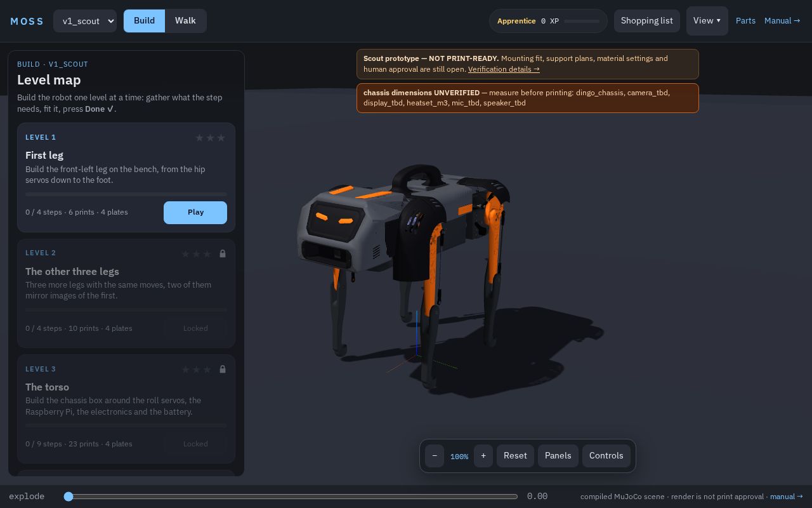This screenshot has width=812, height=508.
Task: Open the Manual link in header
Action: click(782, 21)
